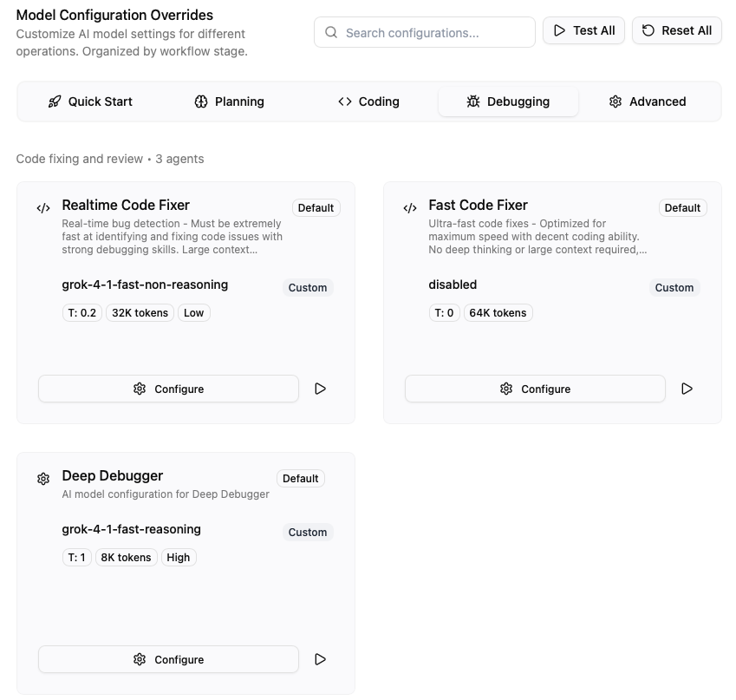The image size is (736, 700).
Task: Switch to the Planning tab
Action: coord(229,101)
